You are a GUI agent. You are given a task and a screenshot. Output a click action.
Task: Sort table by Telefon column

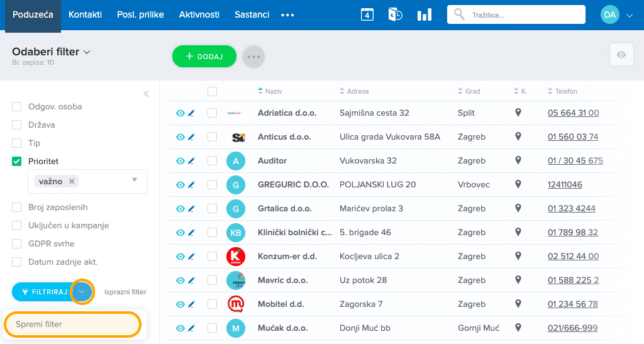pos(562,91)
